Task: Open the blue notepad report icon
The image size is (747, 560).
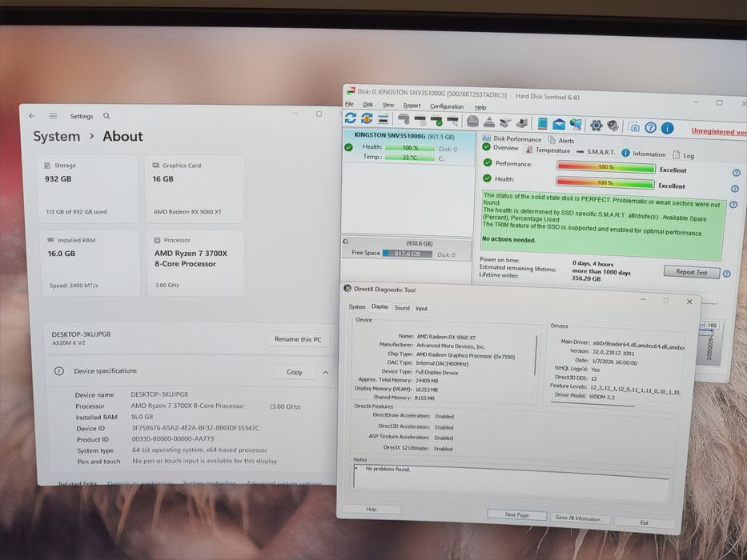Action: [542, 123]
